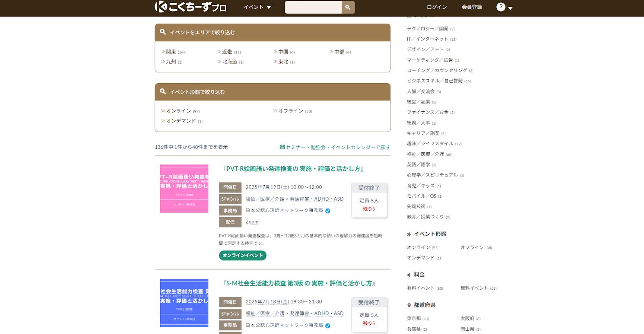644x334 pixels.
Task: Click 会員登録 in the header
Action: tap(472, 7)
